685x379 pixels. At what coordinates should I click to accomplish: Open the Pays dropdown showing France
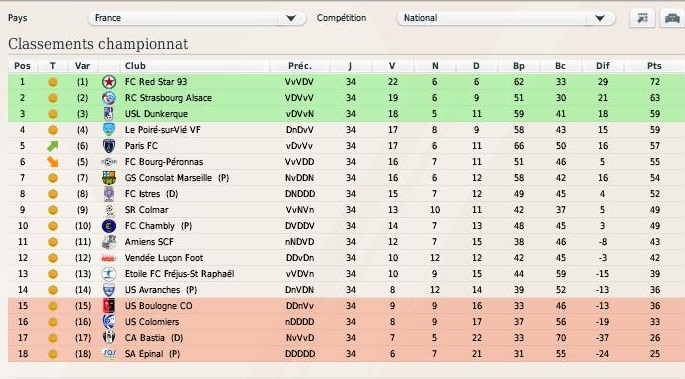coord(197,18)
